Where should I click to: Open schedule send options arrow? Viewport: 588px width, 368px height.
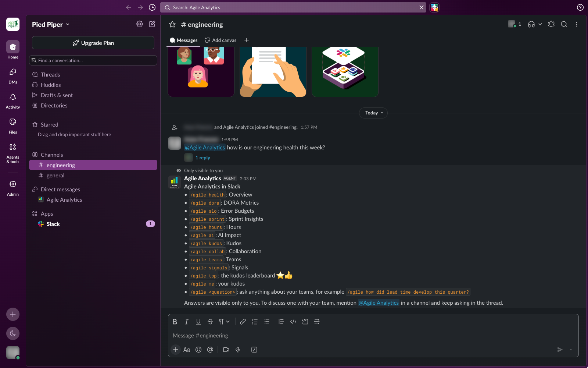[x=571, y=350]
